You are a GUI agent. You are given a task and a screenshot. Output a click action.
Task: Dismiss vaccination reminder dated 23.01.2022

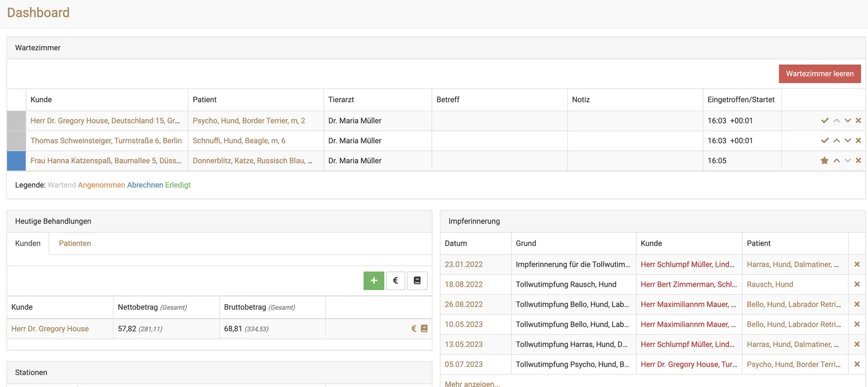857,265
